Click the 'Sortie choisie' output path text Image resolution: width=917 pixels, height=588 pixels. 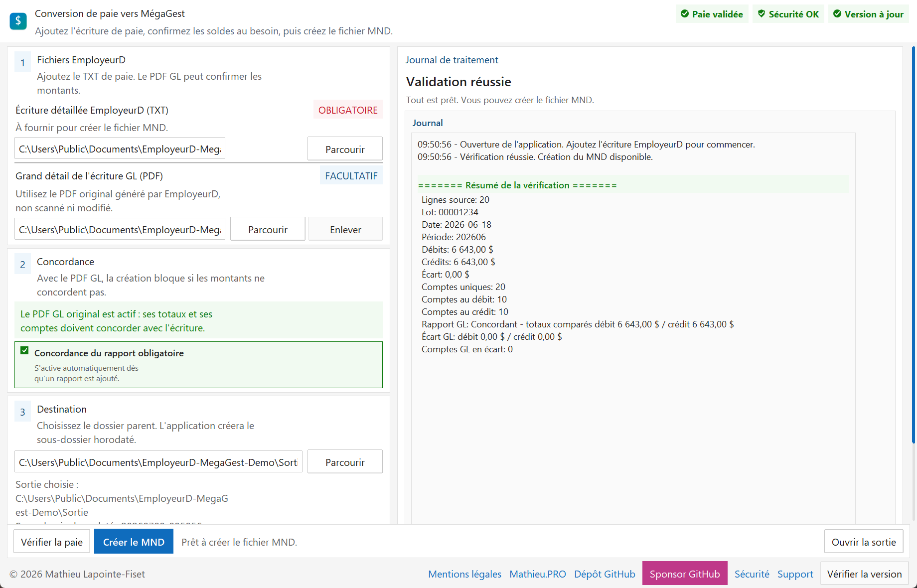click(x=122, y=498)
